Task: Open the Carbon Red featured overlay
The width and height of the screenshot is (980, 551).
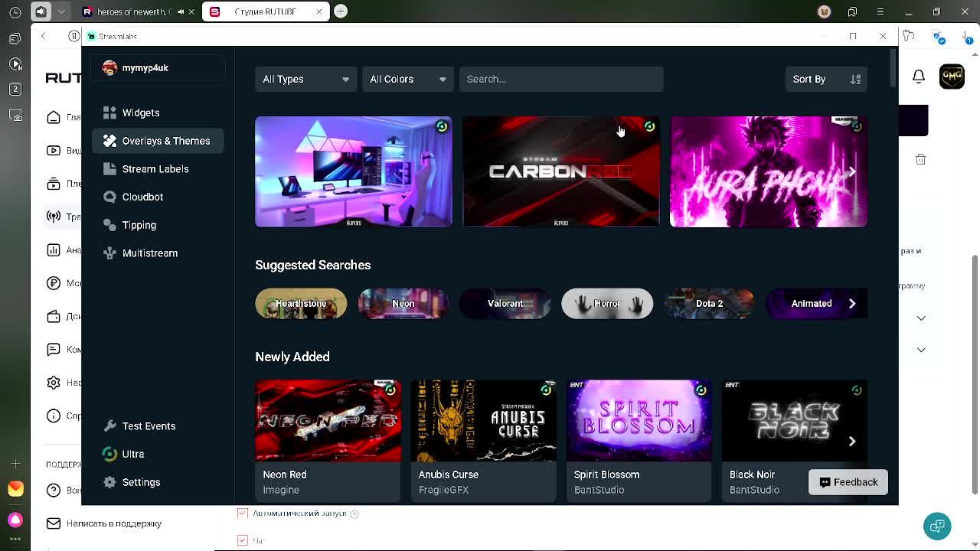Action: [561, 171]
